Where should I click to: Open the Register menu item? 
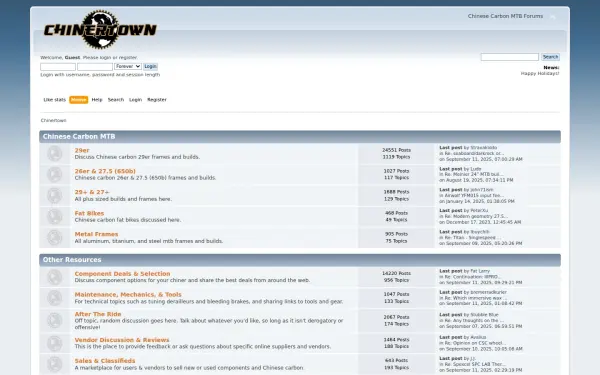(157, 99)
